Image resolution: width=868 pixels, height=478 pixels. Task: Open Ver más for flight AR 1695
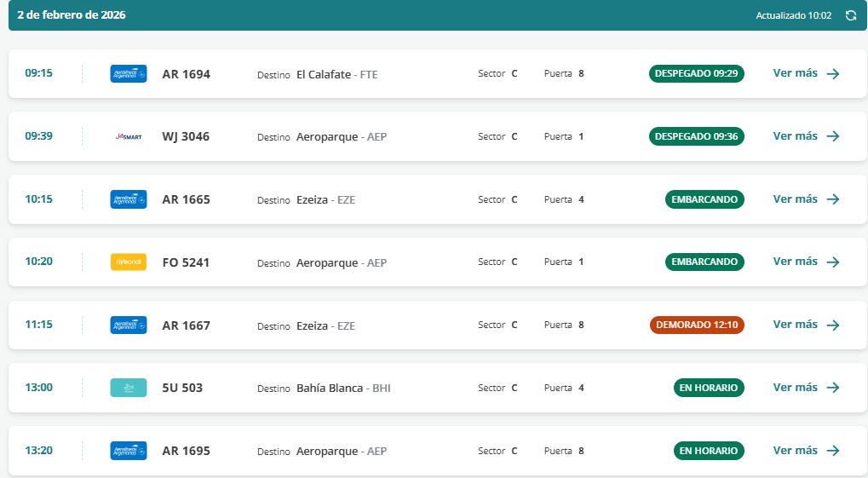click(806, 451)
